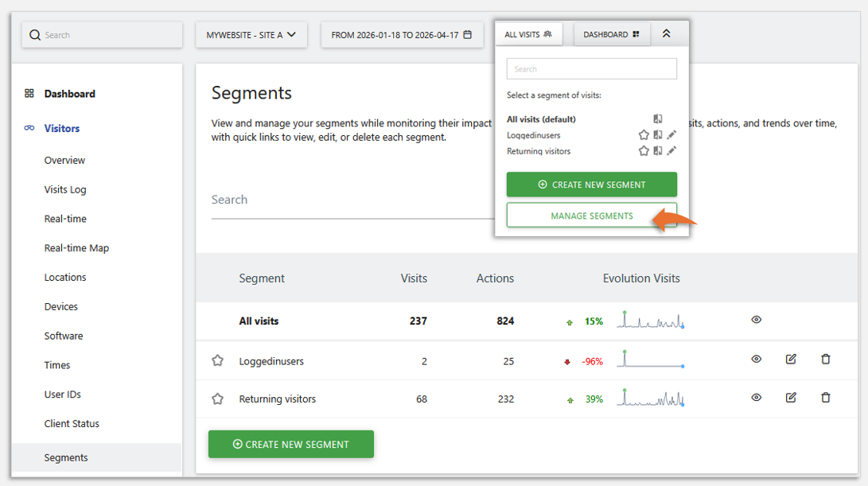868x486 pixels.
Task: Open the MYWEBSITE - SITE A site selector
Action: pos(251,34)
